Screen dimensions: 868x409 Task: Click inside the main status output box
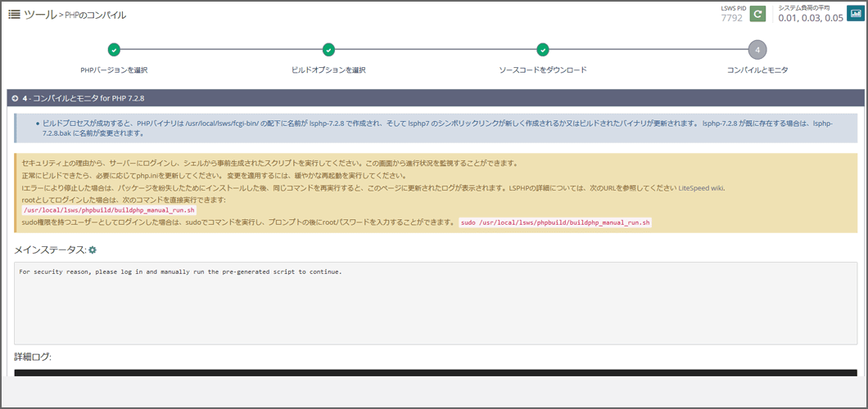click(x=436, y=303)
